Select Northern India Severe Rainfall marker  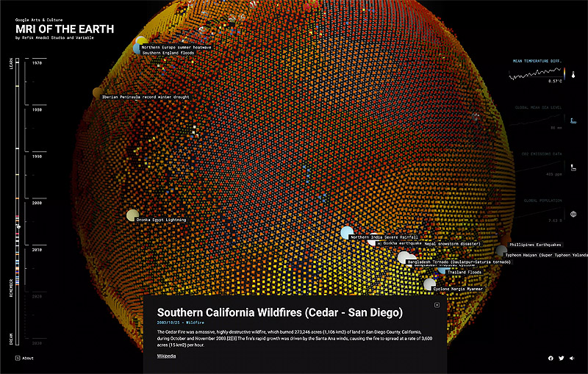(x=346, y=234)
